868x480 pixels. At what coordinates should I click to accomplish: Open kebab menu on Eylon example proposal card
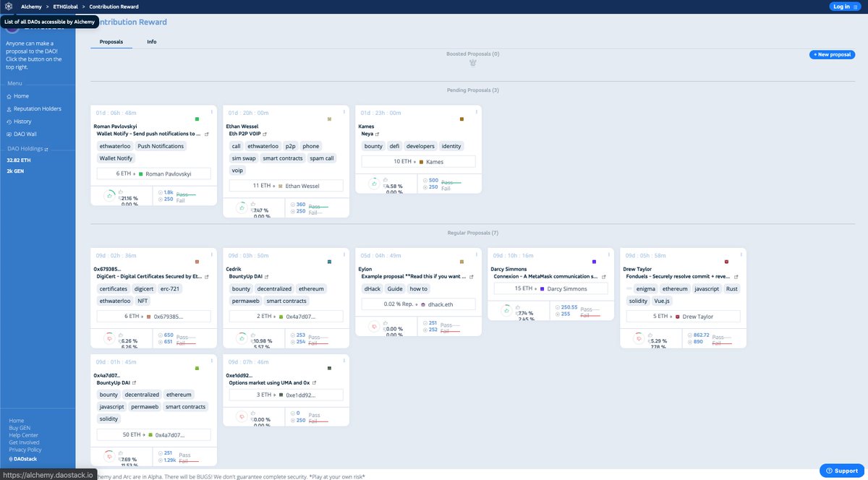click(x=477, y=254)
